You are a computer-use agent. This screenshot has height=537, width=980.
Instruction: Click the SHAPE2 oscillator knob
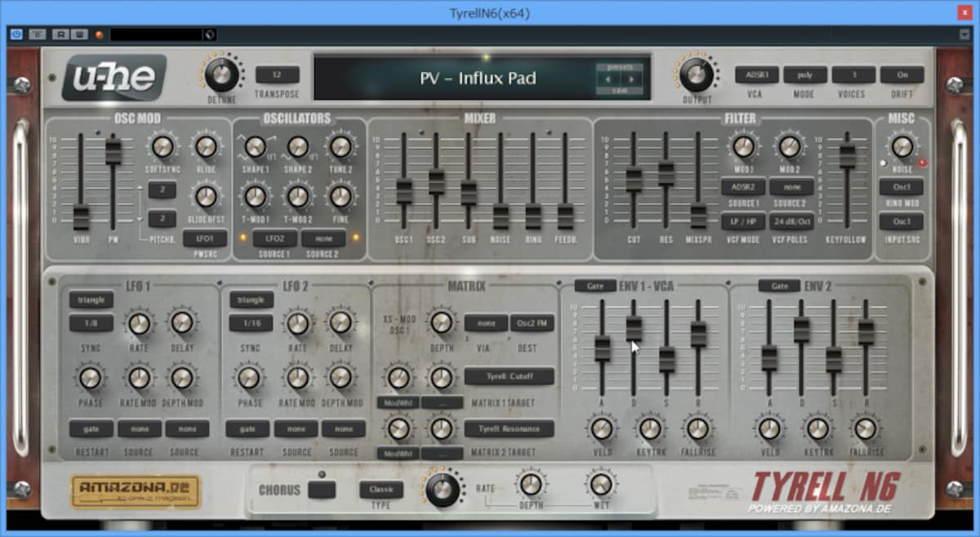click(298, 146)
